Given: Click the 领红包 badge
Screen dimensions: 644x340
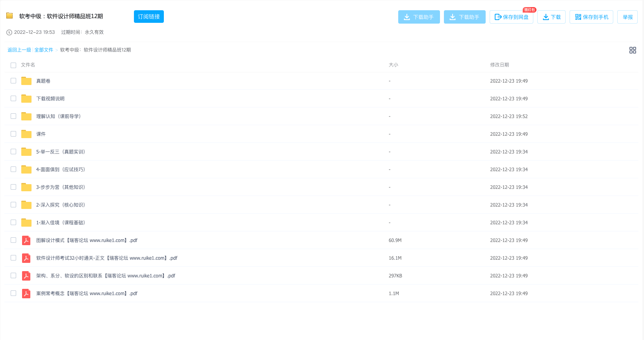Looking at the screenshot, I should tap(529, 10).
